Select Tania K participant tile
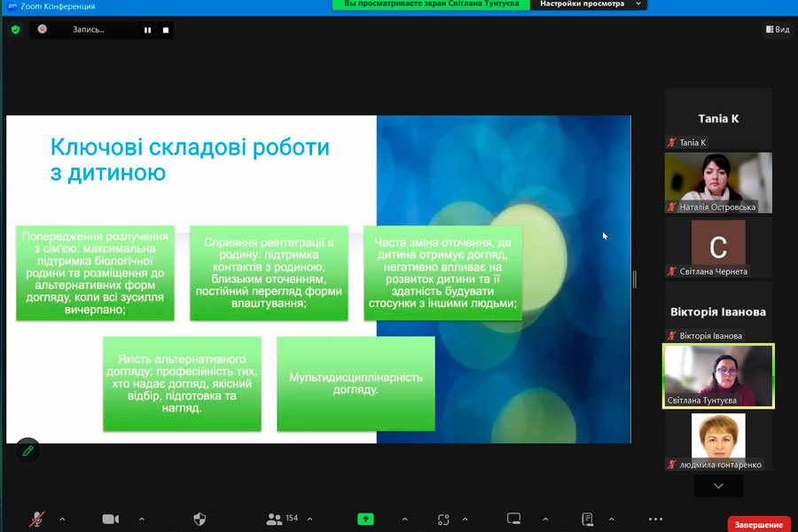The image size is (798, 532). point(718,118)
